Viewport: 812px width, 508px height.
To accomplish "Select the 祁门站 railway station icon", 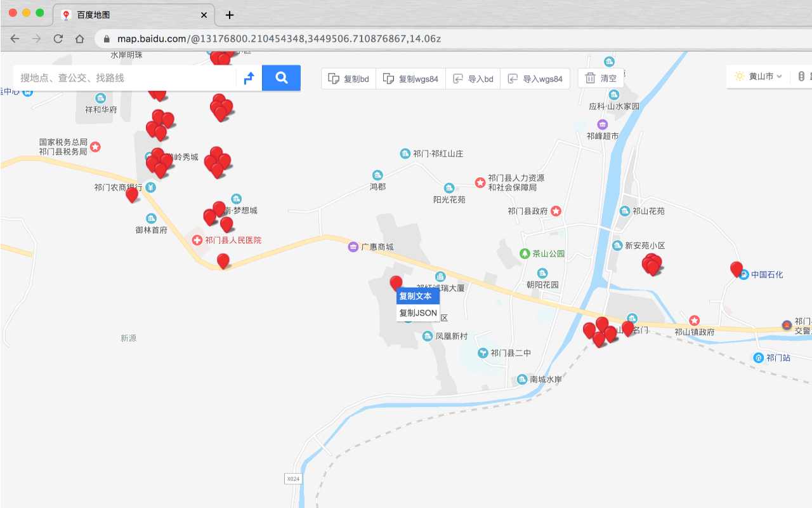I will [x=758, y=358].
